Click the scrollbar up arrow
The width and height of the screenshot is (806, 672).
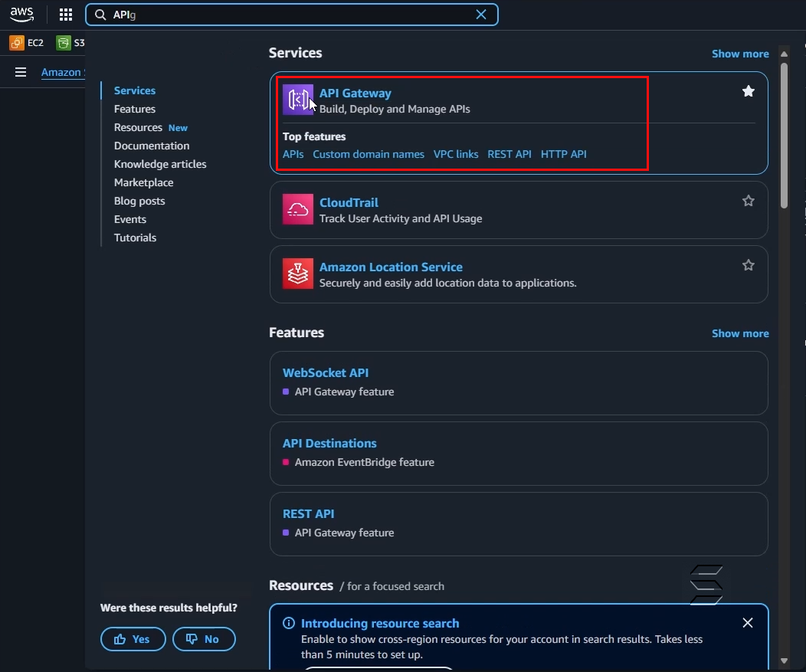point(784,54)
